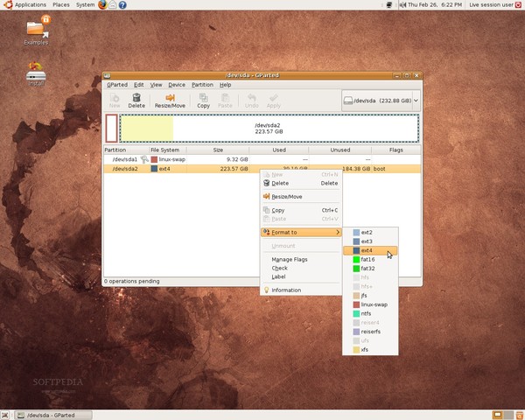Click the mail icon in top panel

[x=113, y=4]
